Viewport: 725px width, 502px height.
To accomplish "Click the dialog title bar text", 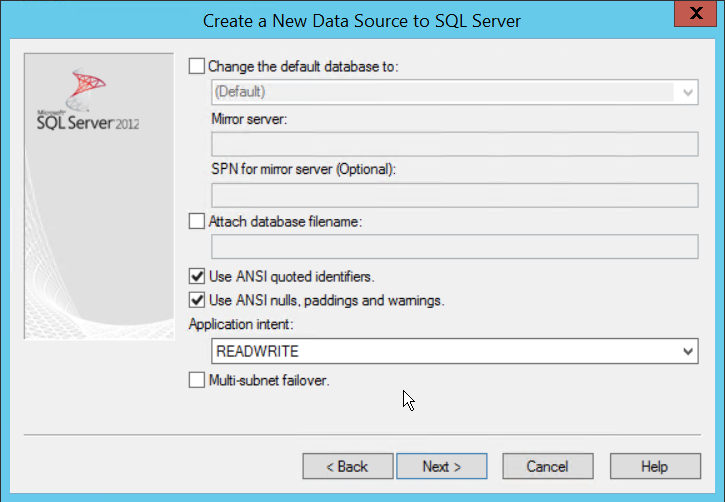I will [x=362, y=20].
